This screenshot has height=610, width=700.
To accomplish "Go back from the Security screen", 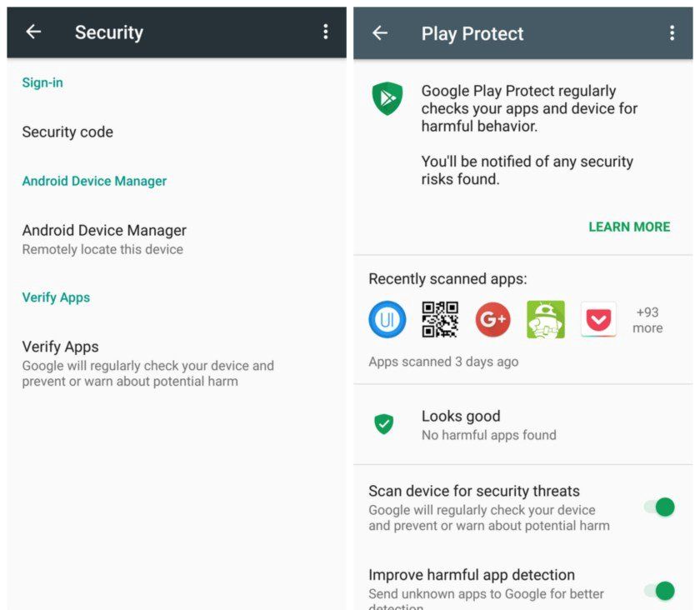I will [x=33, y=32].
